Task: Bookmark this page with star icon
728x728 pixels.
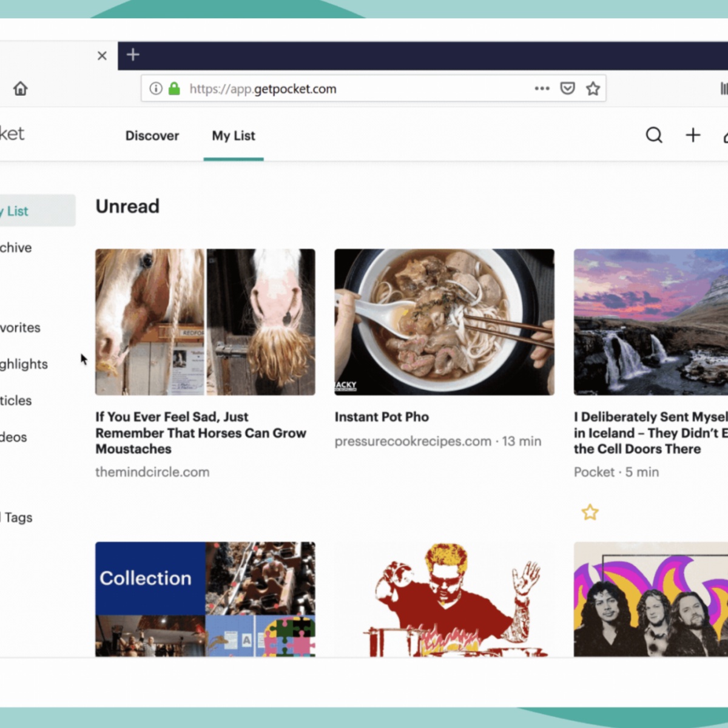Action: tap(593, 89)
